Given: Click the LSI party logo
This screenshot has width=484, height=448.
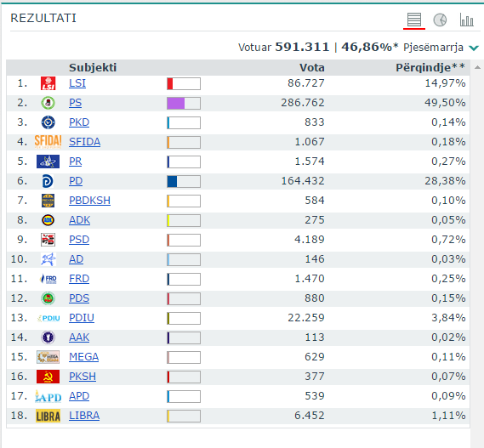Looking at the screenshot, I should 48,83.
